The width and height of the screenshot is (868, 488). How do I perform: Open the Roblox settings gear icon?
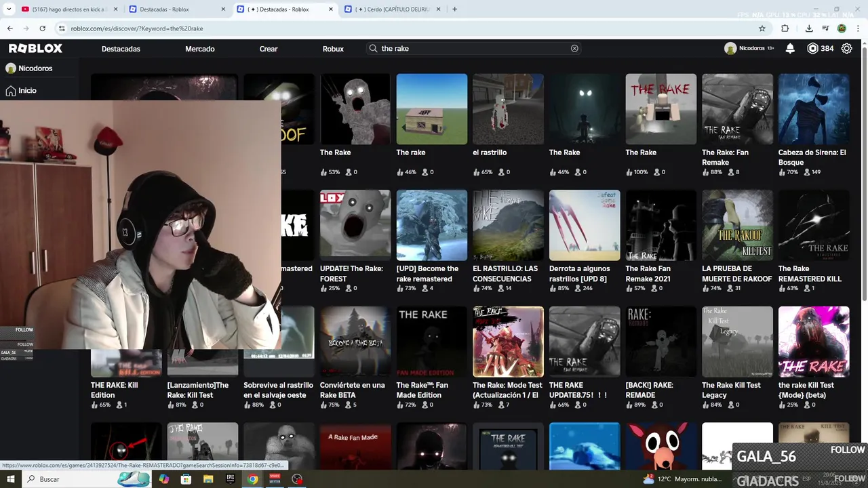coord(846,48)
